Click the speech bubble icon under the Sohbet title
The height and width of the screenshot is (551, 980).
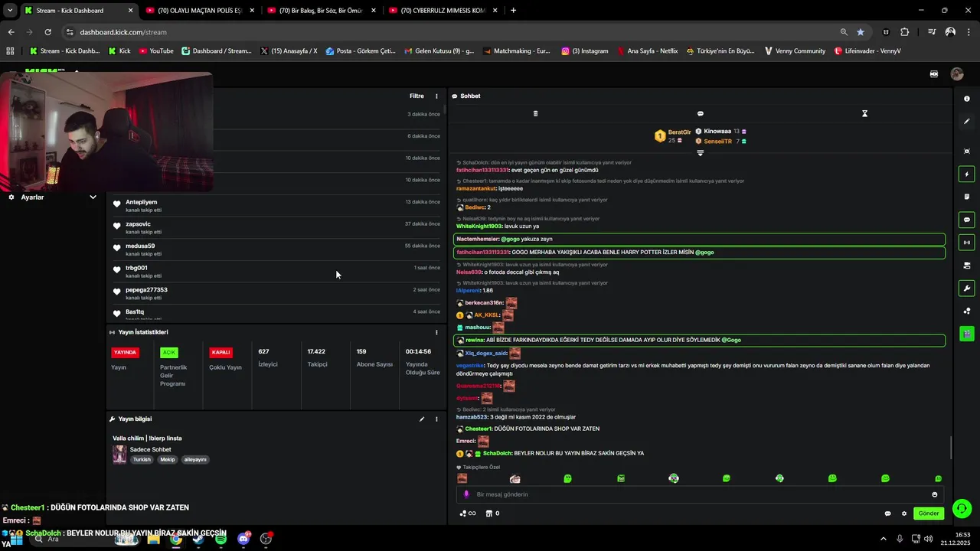point(700,113)
